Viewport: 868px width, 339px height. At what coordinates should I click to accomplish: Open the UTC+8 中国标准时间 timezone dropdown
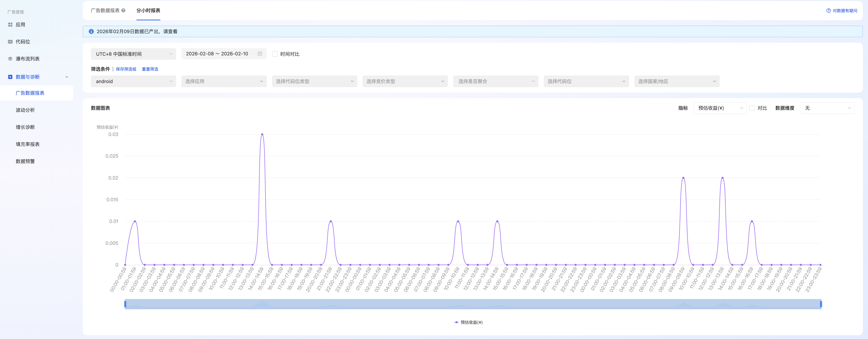tap(133, 54)
